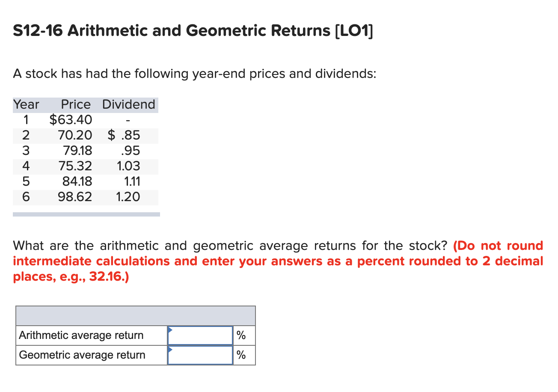The width and height of the screenshot is (558, 392).
Task: Select the Price column header
Action: pyautogui.click(x=76, y=104)
